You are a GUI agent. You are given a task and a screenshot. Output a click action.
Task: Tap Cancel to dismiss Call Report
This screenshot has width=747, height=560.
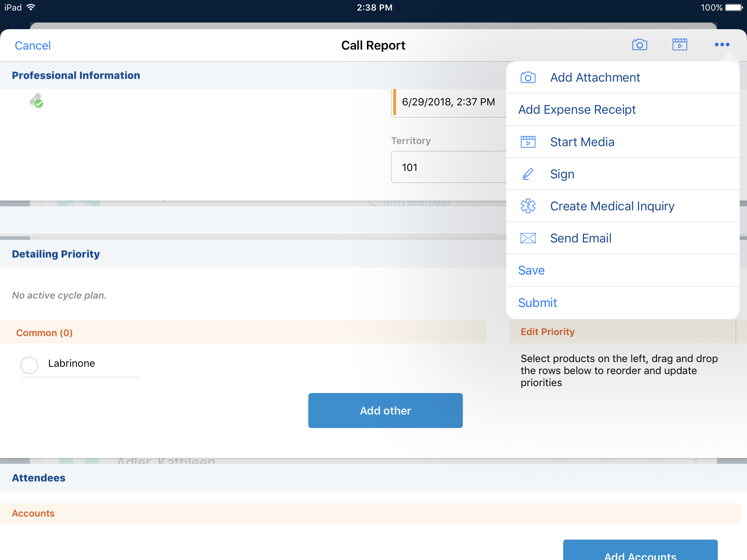coord(32,46)
